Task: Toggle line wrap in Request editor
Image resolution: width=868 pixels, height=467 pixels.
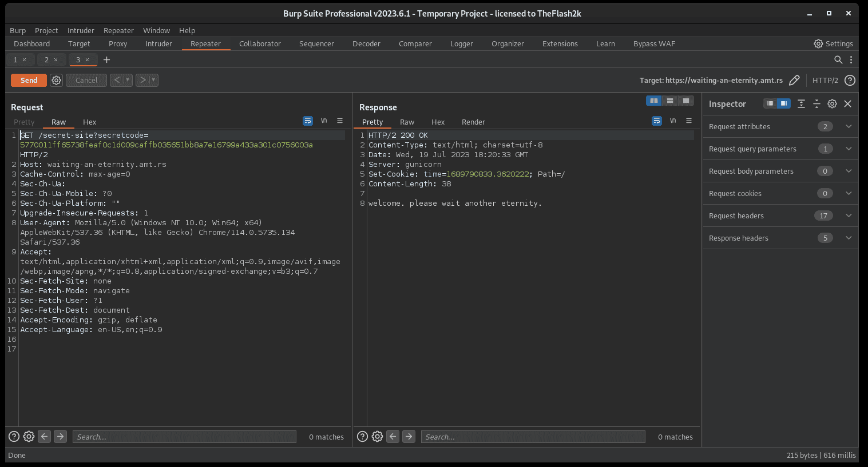Action: click(x=308, y=121)
